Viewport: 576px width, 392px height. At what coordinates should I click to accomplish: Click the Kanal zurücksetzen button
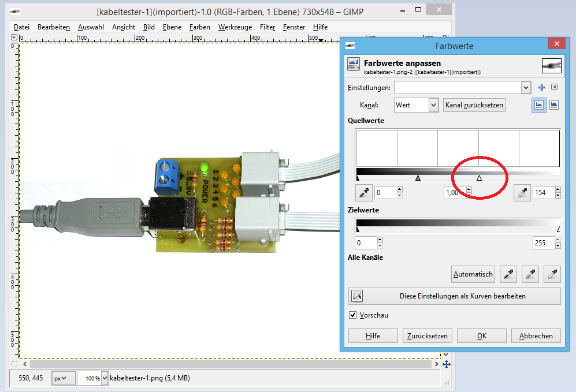click(474, 105)
